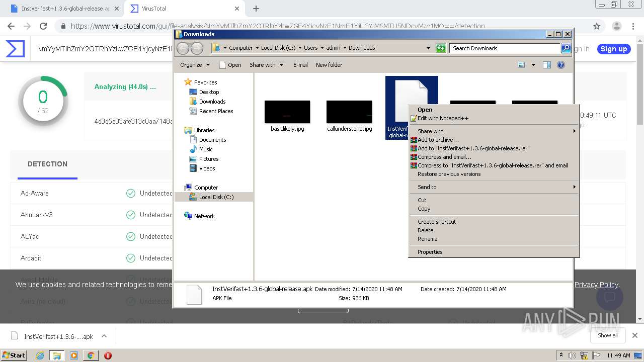This screenshot has height=362, width=644.
Task: Expand the Computer breadcrumb arrow
Action: 257,48
